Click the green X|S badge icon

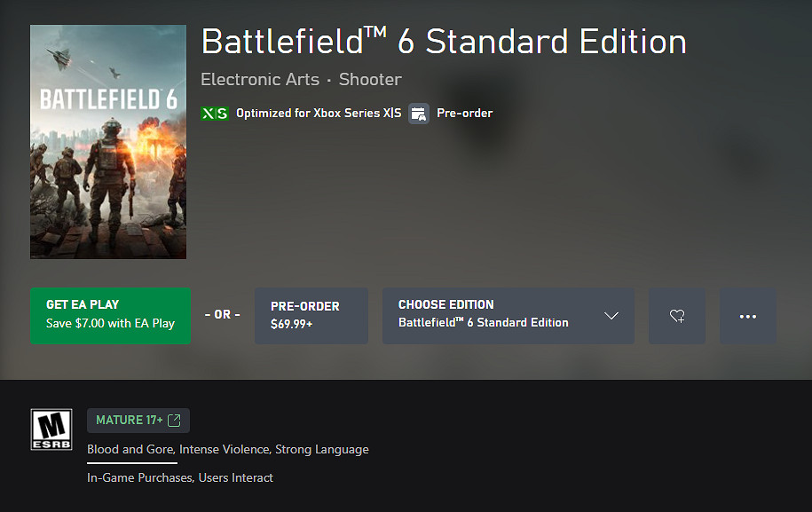(214, 114)
